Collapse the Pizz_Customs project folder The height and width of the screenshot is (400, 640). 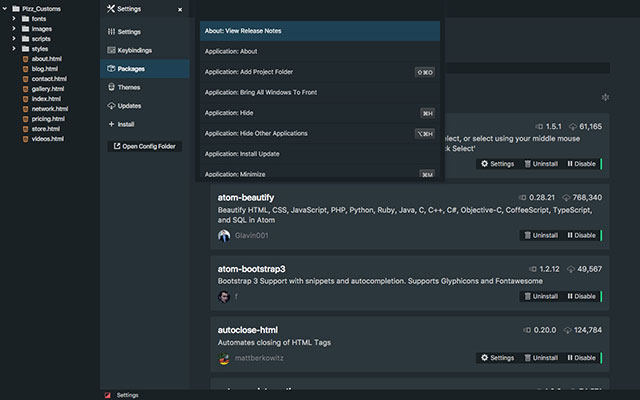pyautogui.click(x=4, y=9)
